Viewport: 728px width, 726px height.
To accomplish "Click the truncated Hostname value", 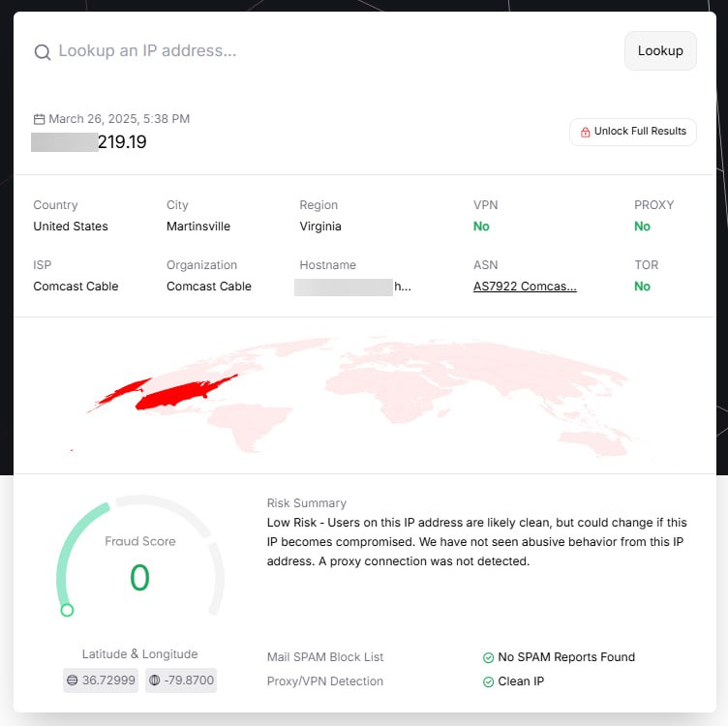I will click(354, 287).
